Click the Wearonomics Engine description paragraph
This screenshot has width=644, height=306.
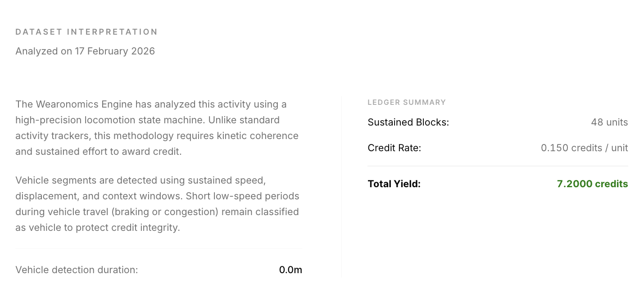pos(157,128)
